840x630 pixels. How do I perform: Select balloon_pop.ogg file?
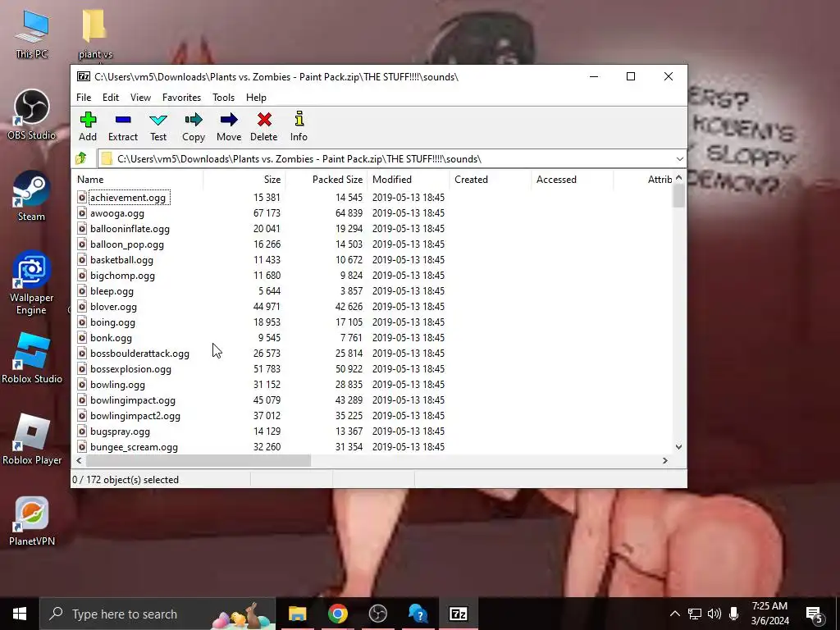[x=127, y=244]
